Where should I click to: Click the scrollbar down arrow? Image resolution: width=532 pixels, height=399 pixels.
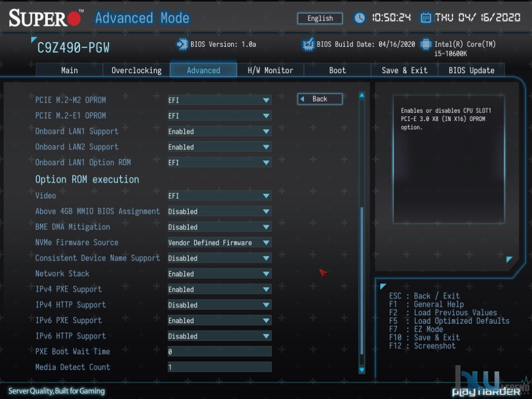[x=362, y=370]
